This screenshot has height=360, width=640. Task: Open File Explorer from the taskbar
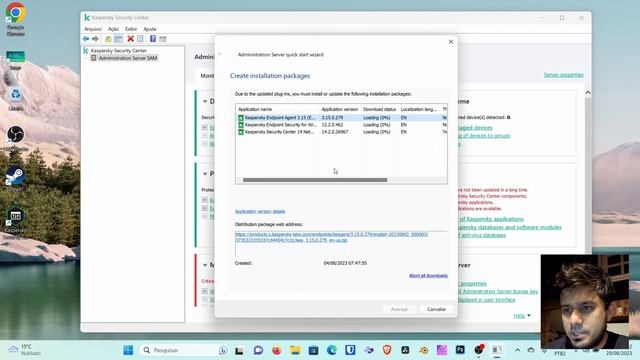[x=295, y=350]
